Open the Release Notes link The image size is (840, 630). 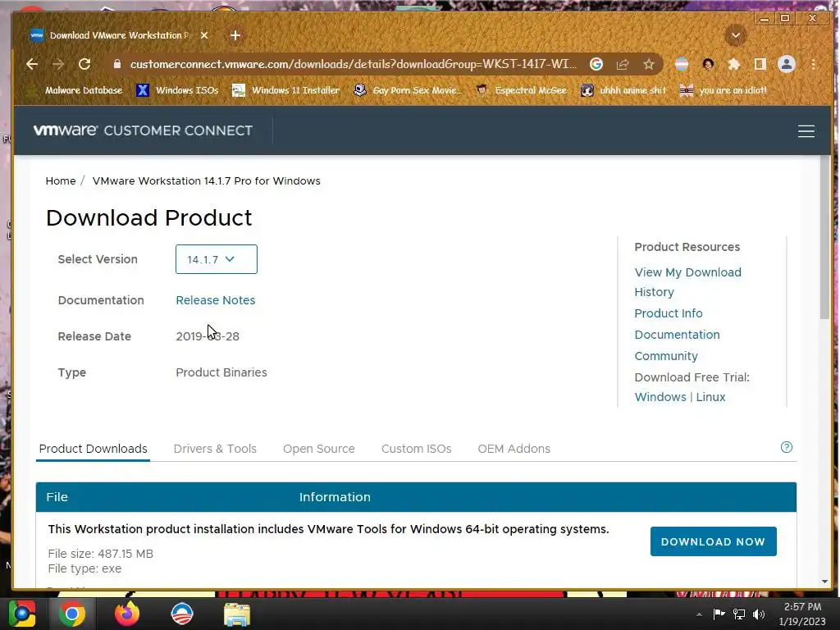tap(216, 300)
